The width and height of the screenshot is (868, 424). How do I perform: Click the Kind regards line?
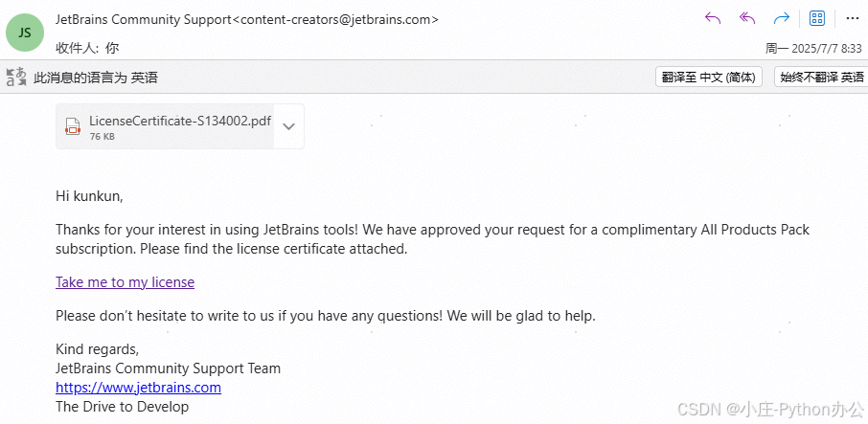pos(97,350)
